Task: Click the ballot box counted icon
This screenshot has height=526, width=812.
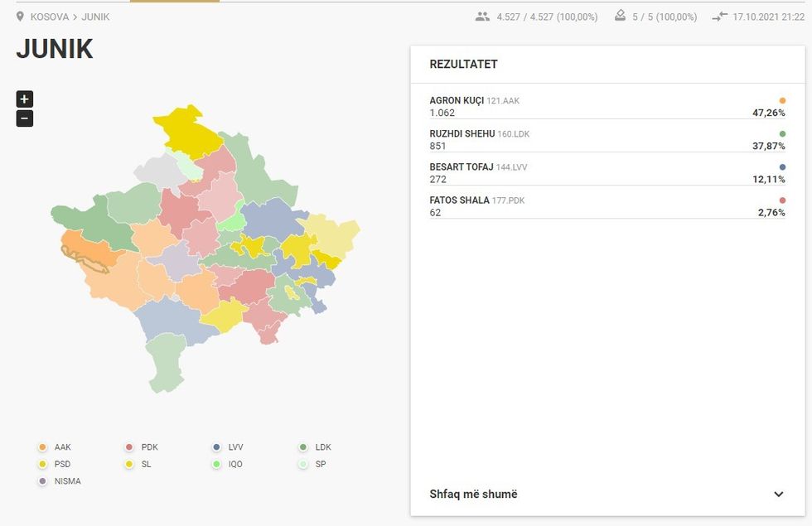Action: click(x=620, y=17)
